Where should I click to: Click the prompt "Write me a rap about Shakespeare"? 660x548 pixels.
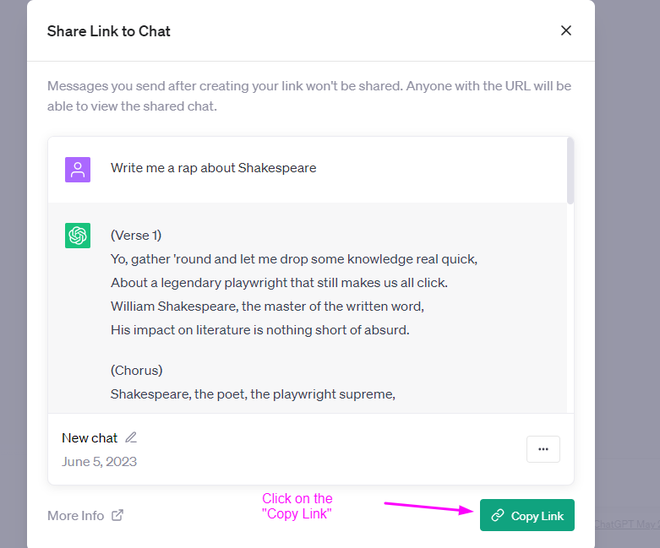click(213, 168)
